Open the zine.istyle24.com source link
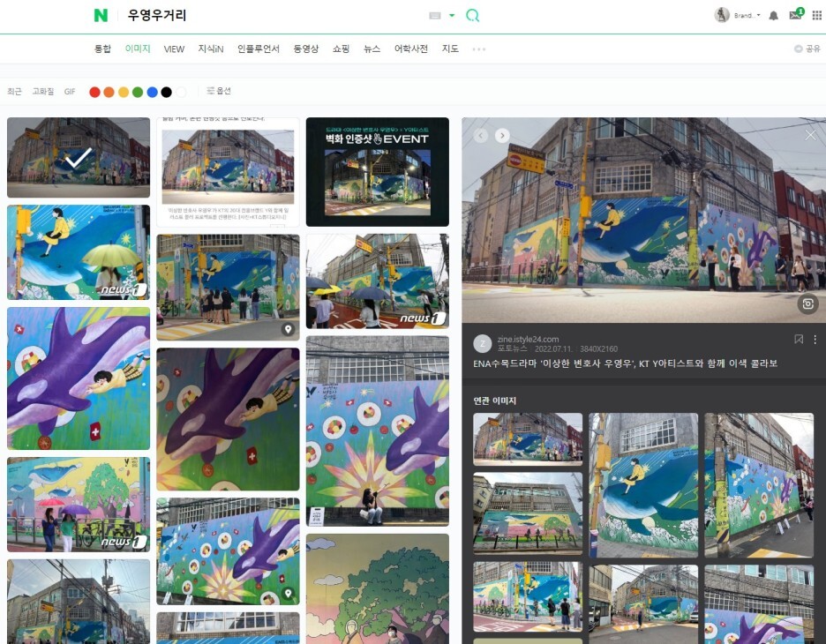826x644 pixels. coord(528,339)
